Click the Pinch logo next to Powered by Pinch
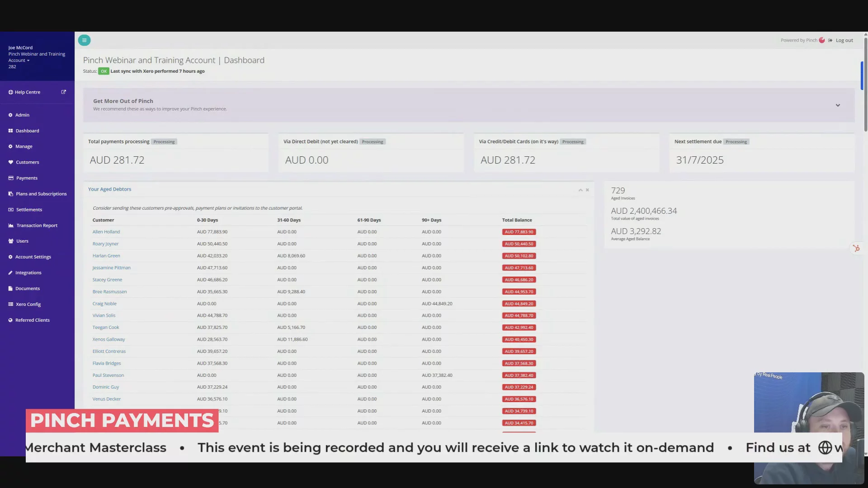Viewport: 868px width, 488px height. tap(822, 40)
